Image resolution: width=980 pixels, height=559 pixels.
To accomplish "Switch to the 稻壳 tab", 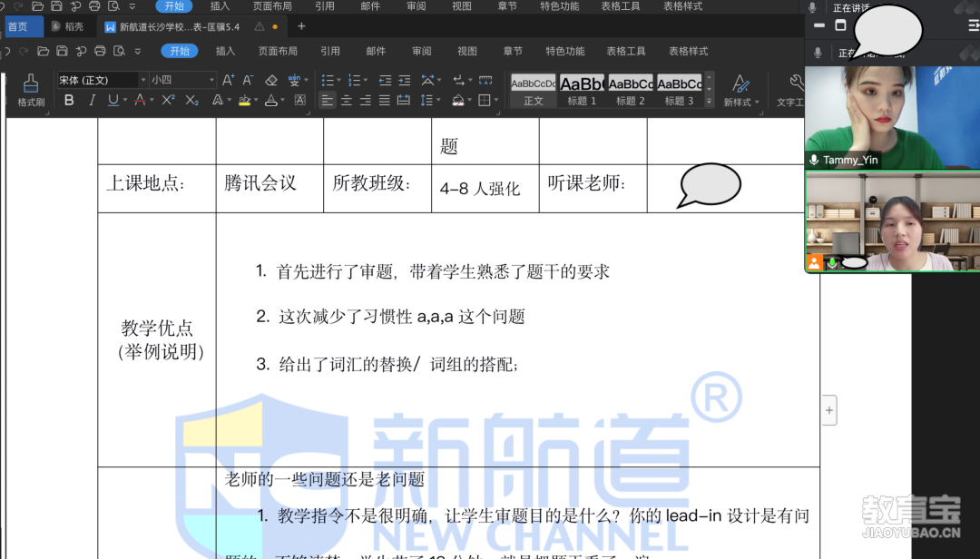I will click(67, 26).
